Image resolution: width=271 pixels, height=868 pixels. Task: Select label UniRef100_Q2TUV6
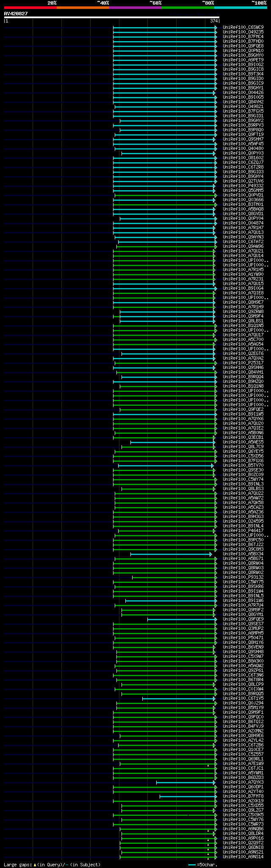pos(243,181)
